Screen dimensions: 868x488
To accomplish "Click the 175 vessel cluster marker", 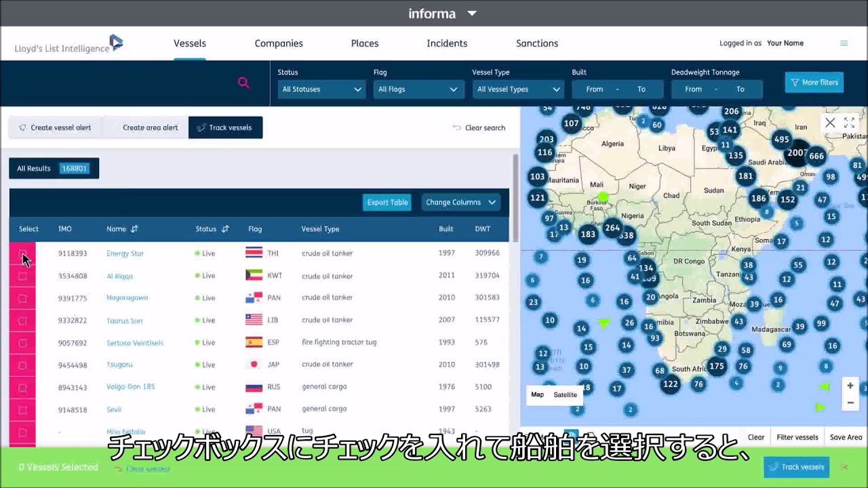I will [x=717, y=366].
